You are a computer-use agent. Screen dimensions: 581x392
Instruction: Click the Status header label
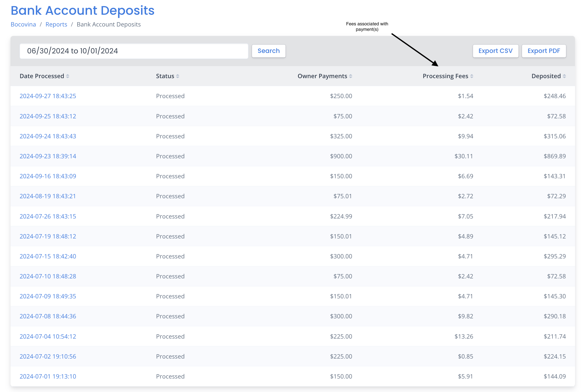[165, 76]
